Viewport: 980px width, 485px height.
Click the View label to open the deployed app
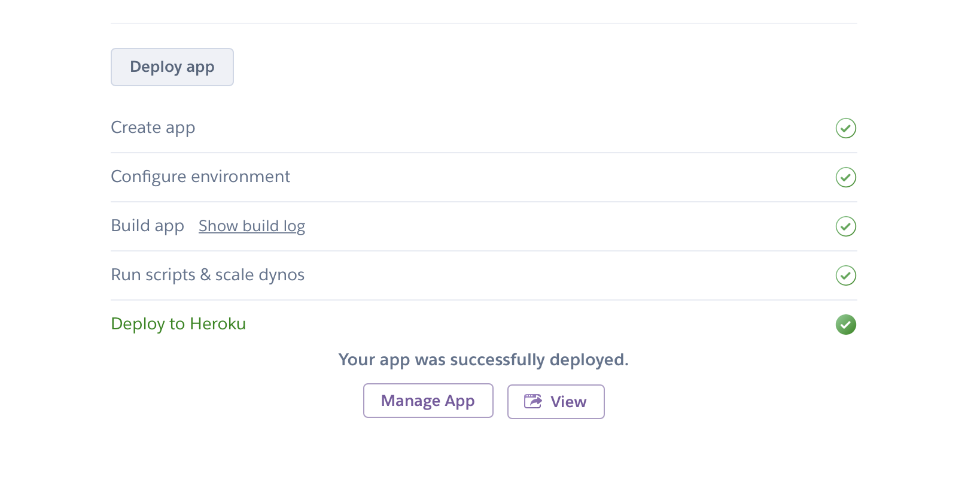568,402
